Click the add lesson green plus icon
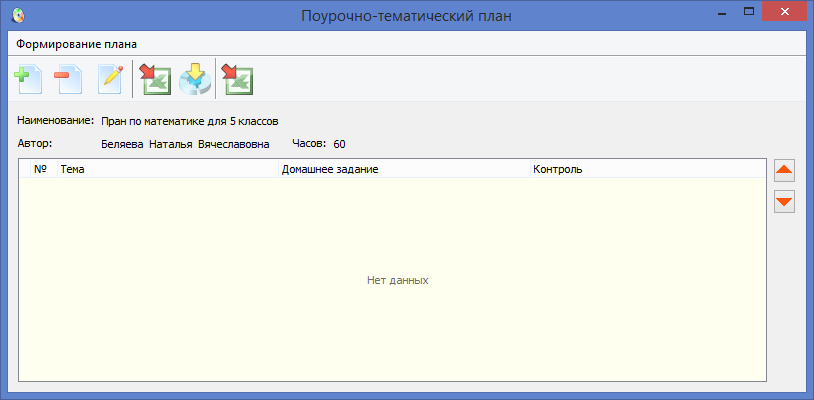 (27, 79)
